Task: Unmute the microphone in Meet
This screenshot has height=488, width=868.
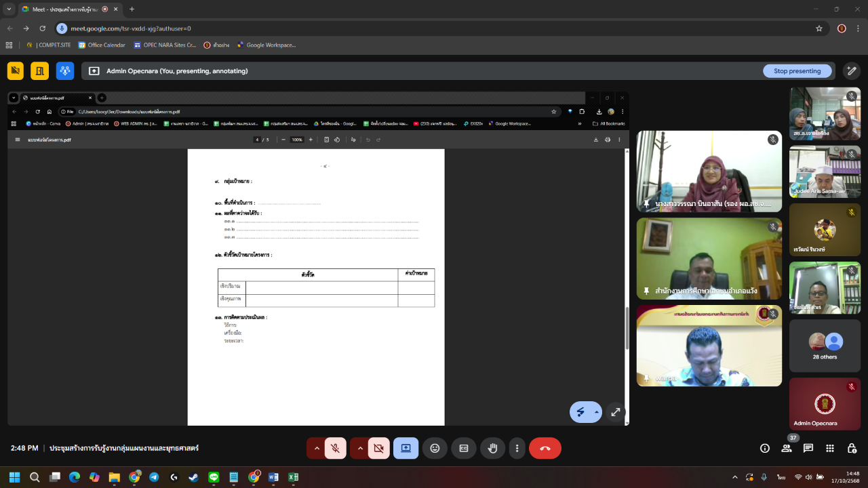Action: (335, 448)
